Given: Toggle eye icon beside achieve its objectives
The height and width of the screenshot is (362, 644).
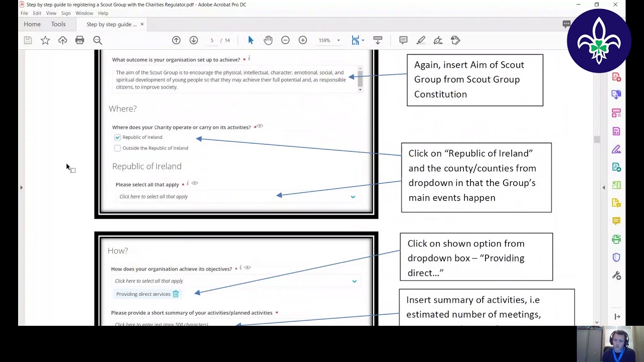Looking at the screenshot, I should [248, 268].
